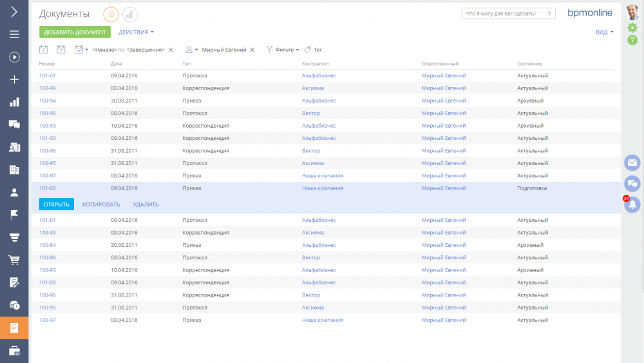644x363 pixels.
Task: Switch to analytics chart view
Action: [129, 14]
